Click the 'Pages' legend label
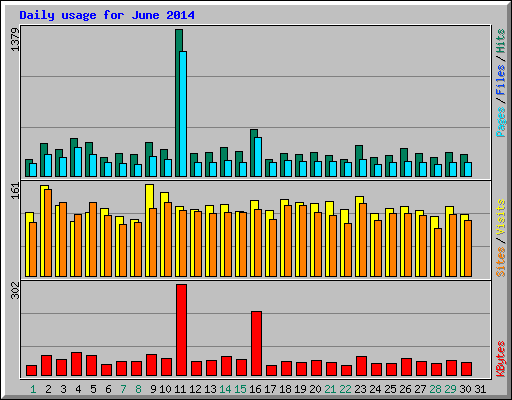 tap(501, 122)
